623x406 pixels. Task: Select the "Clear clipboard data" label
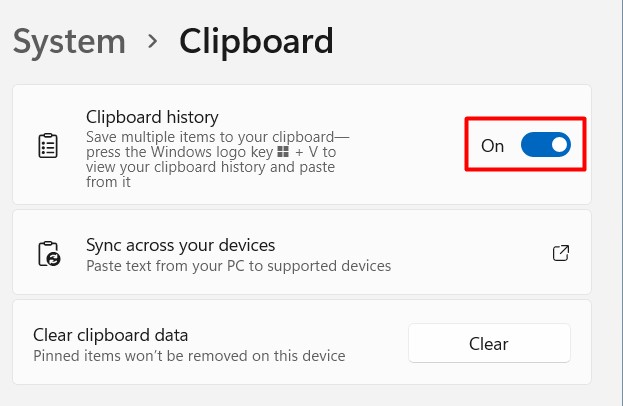pyautogui.click(x=110, y=335)
